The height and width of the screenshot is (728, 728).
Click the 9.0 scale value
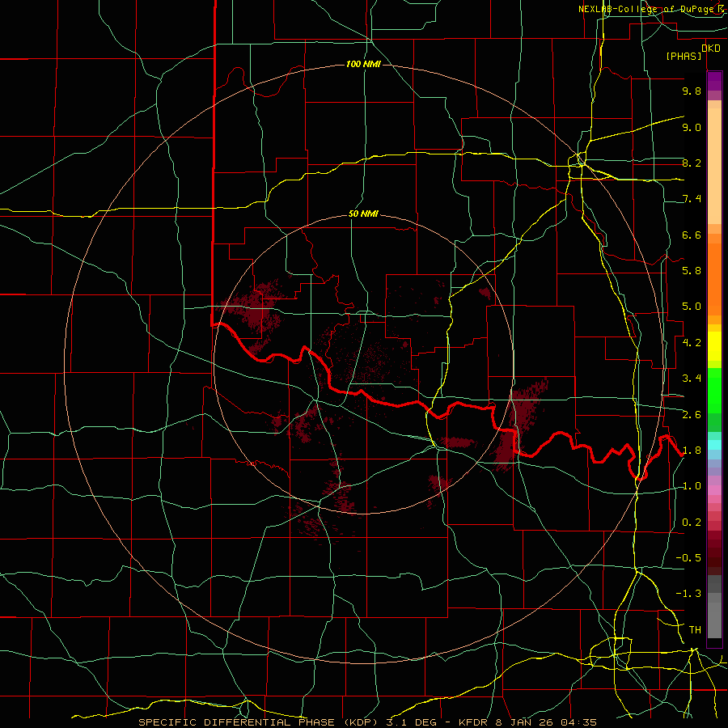692,127
